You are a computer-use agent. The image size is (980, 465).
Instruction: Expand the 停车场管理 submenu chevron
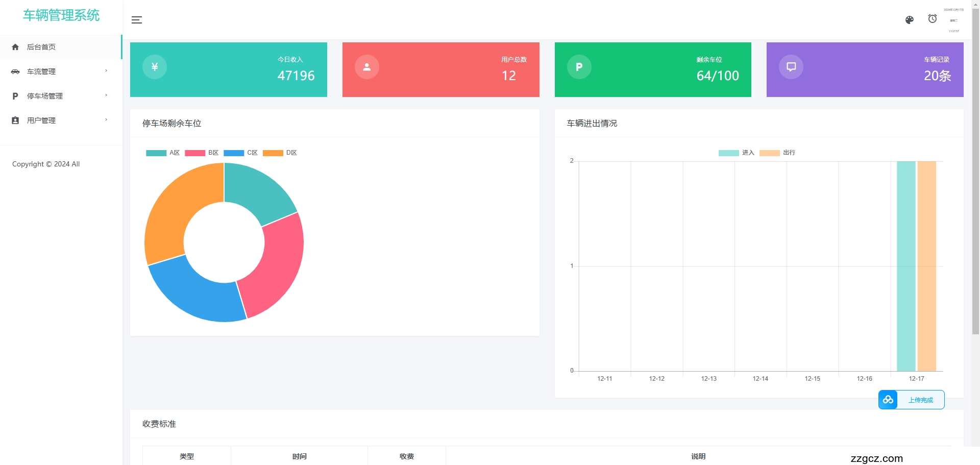[106, 95]
